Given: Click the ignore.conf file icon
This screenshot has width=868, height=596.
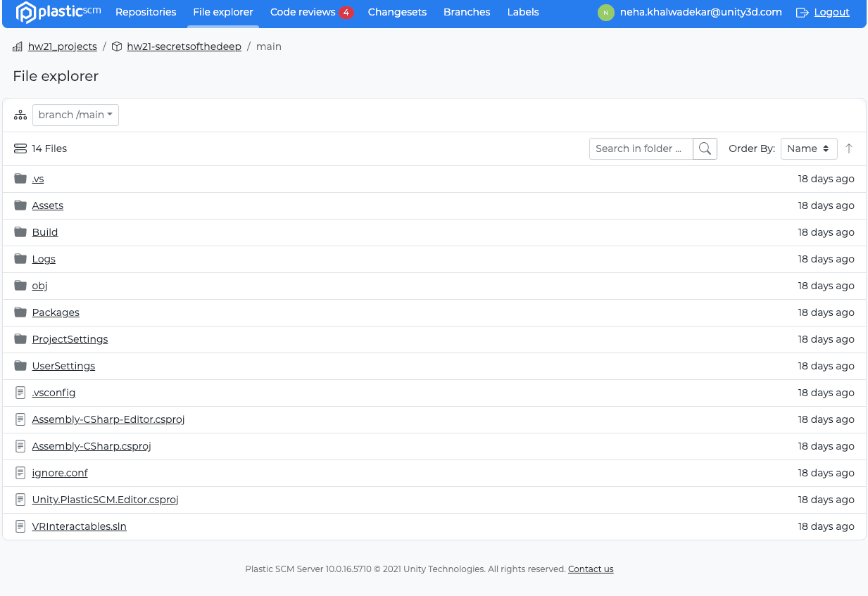Looking at the screenshot, I should 20,473.
